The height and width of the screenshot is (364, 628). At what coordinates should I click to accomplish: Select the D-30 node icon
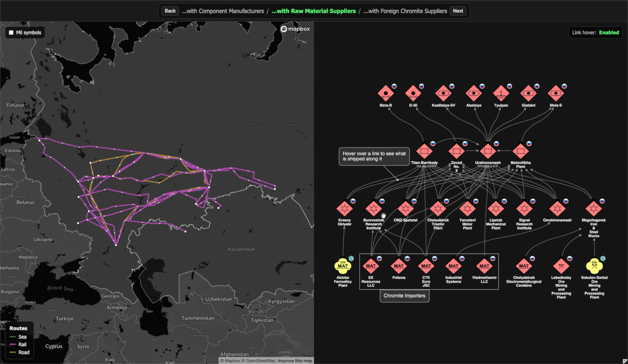tap(413, 93)
